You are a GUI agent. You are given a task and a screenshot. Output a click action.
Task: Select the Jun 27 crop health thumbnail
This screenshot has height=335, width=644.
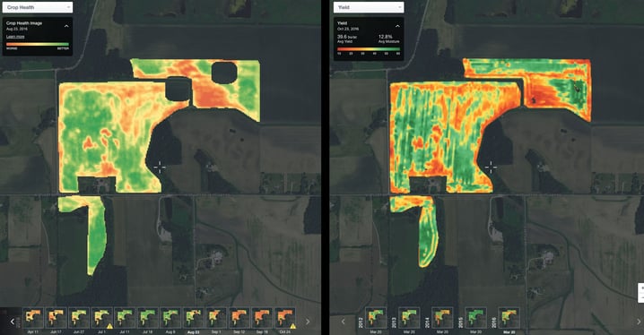[79, 318]
